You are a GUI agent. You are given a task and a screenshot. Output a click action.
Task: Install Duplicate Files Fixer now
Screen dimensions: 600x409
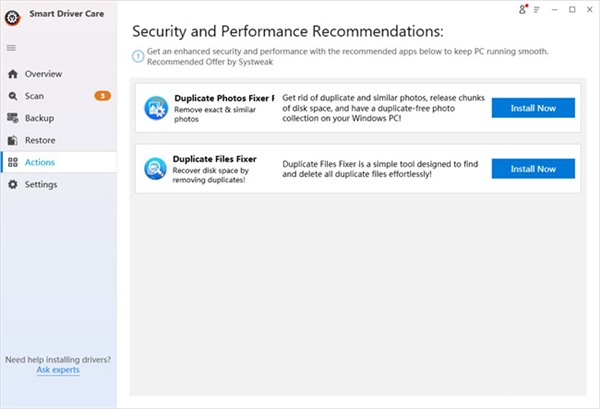[533, 169]
